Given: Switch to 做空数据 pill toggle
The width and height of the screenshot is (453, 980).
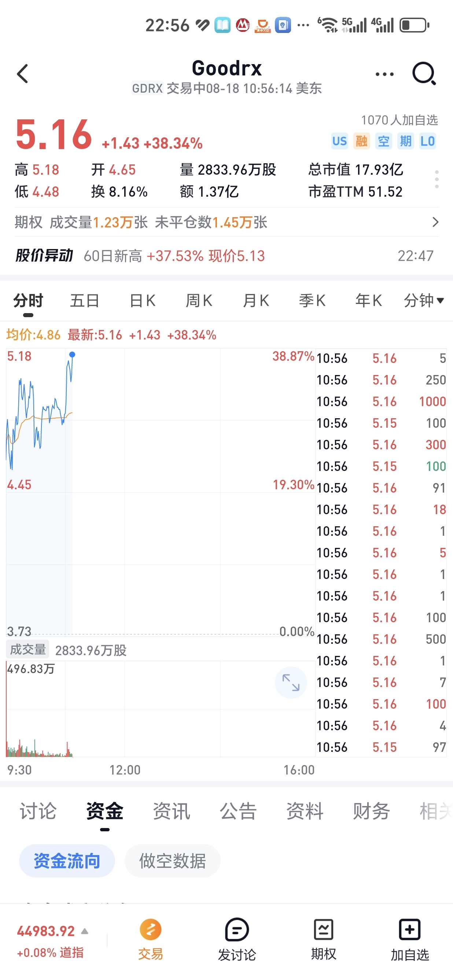Looking at the screenshot, I should [173, 861].
